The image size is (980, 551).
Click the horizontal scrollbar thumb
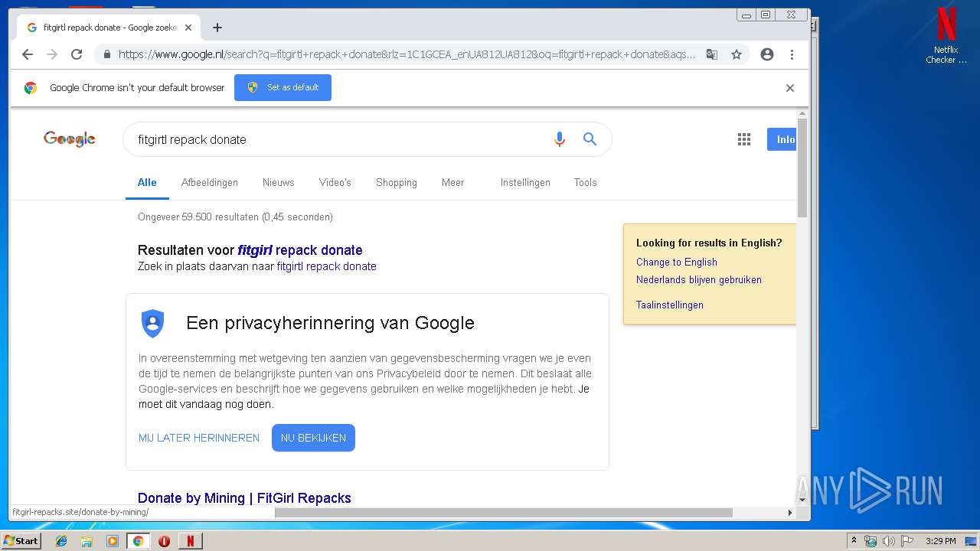coord(504,512)
